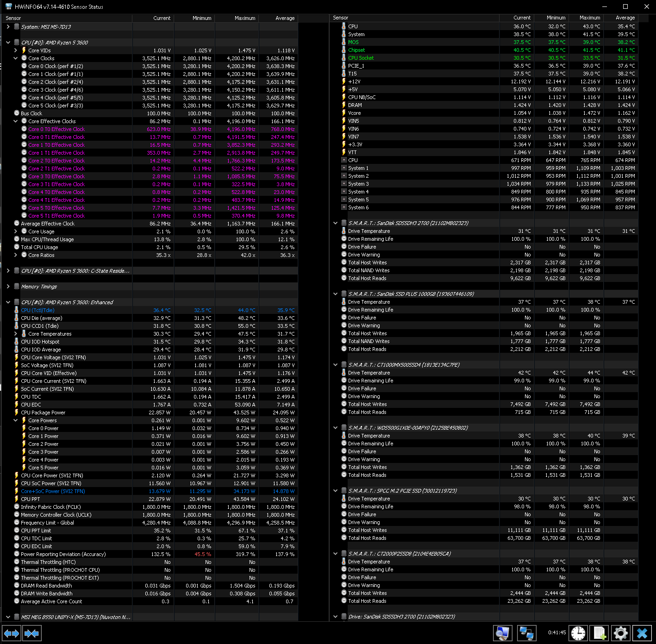656x644 pixels.
Task: Click the left pane Average column header
Action: point(278,18)
